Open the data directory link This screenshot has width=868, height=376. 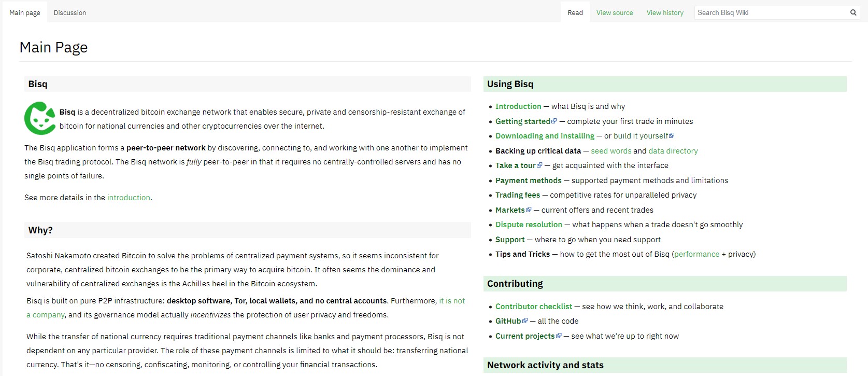click(x=673, y=151)
